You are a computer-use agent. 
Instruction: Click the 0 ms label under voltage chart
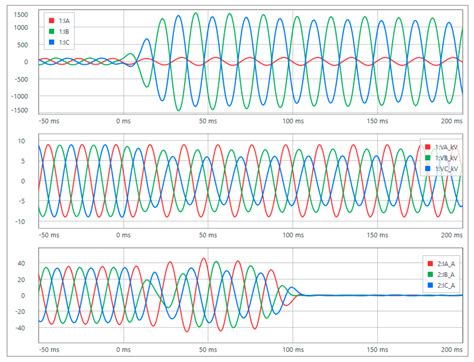pos(123,235)
